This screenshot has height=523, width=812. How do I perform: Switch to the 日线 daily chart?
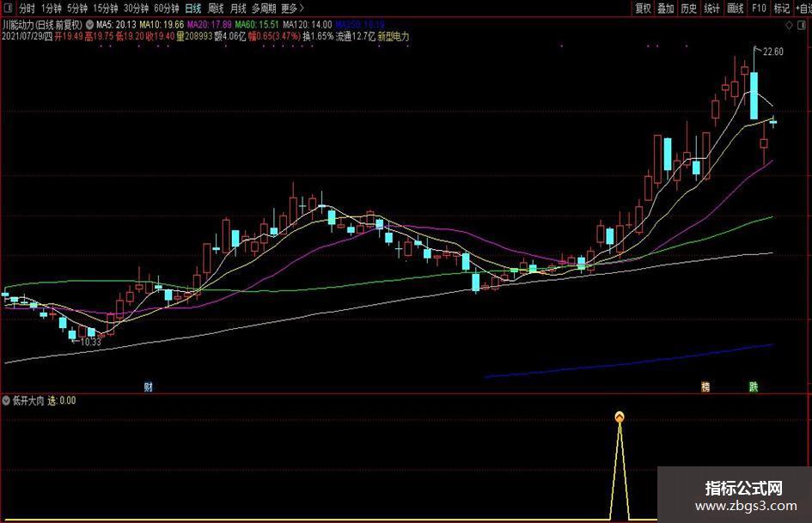click(x=193, y=9)
